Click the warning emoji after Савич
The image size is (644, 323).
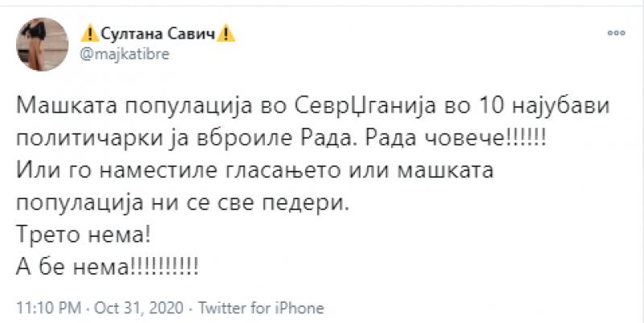228,35
